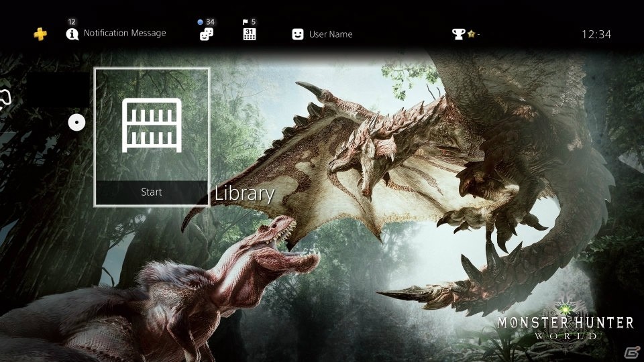Open the Events calendar icon
Screen dimensions: 644x362
[x=250, y=34]
